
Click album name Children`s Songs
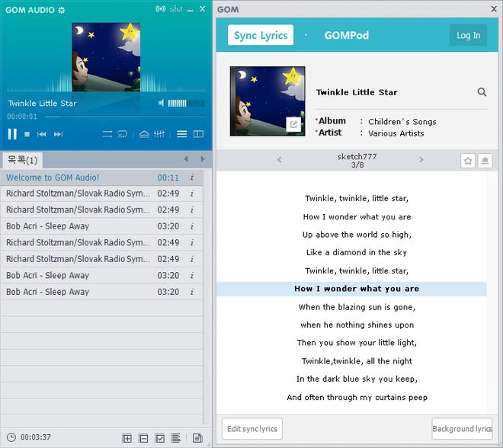pyautogui.click(x=402, y=122)
